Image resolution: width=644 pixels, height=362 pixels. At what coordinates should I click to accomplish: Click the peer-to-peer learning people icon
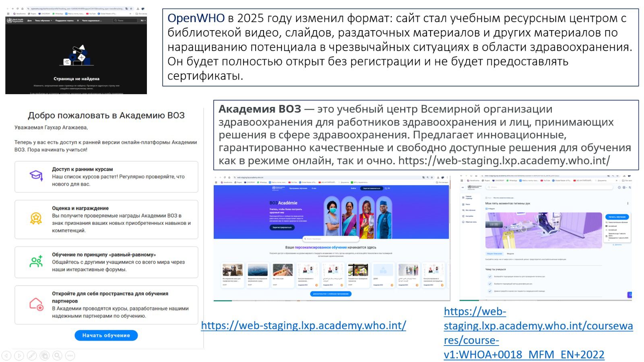tap(36, 261)
